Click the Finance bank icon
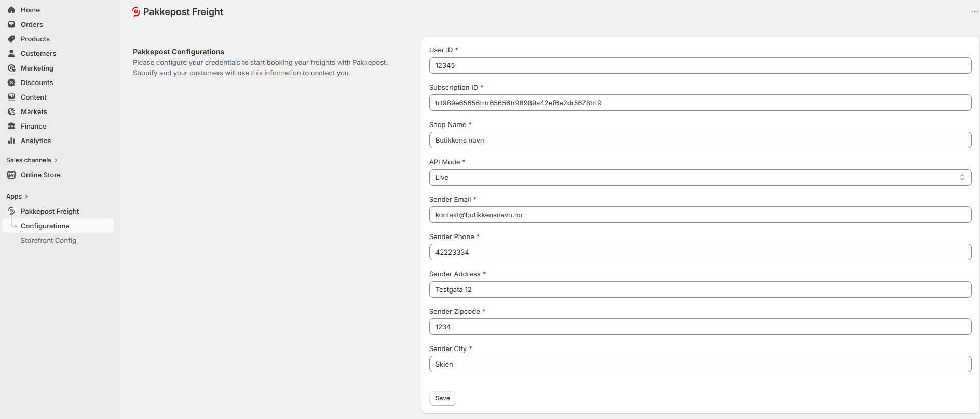The image size is (980, 419). pyautogui.click(x=11, y=126)
